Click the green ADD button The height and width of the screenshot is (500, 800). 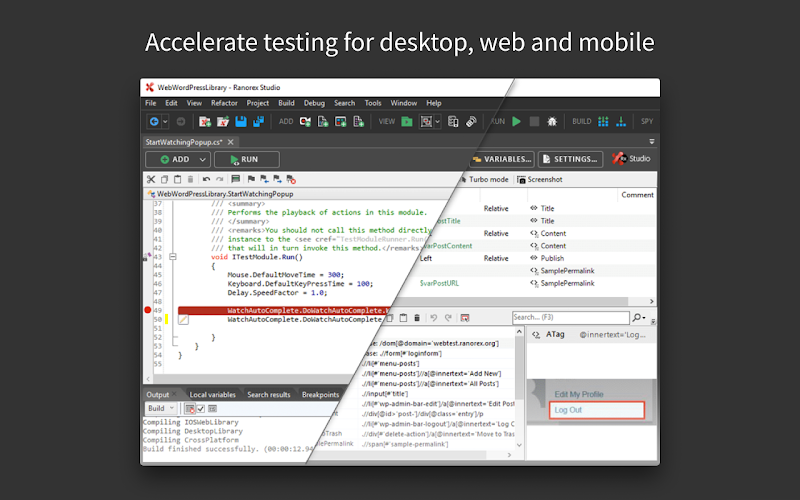174,160
